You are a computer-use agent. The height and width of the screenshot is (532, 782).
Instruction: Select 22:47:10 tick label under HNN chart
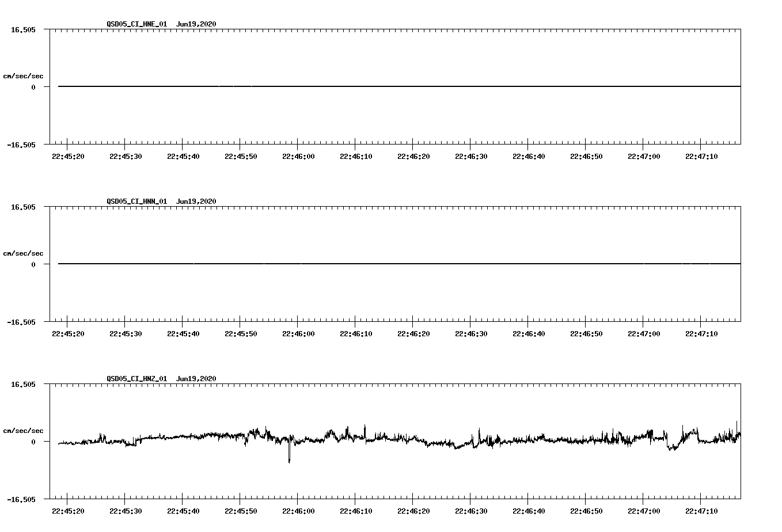point(701,334)
